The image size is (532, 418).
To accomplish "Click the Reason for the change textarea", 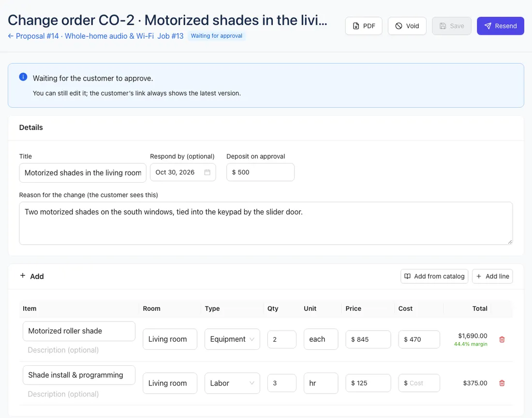I will (x=266, y=223).
